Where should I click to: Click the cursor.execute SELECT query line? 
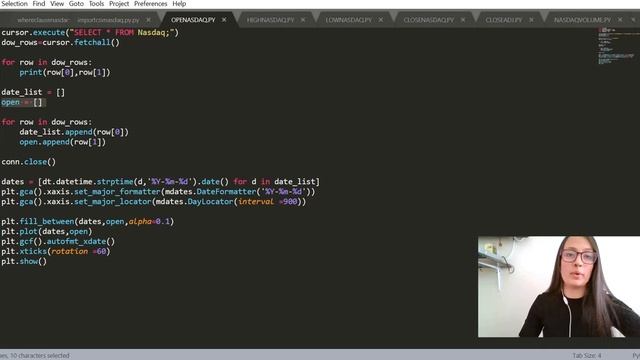pyautogui.click(x=90, y=32)
